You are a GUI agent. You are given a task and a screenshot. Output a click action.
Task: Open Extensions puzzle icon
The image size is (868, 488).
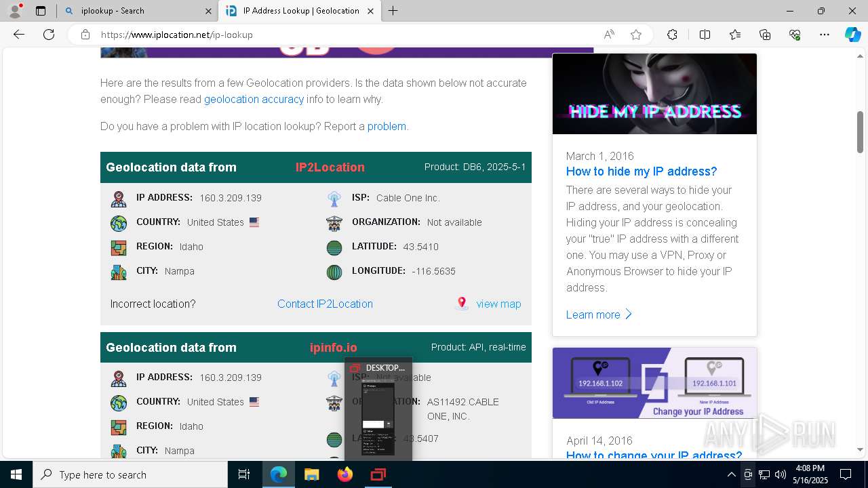(x=672, y=35)
